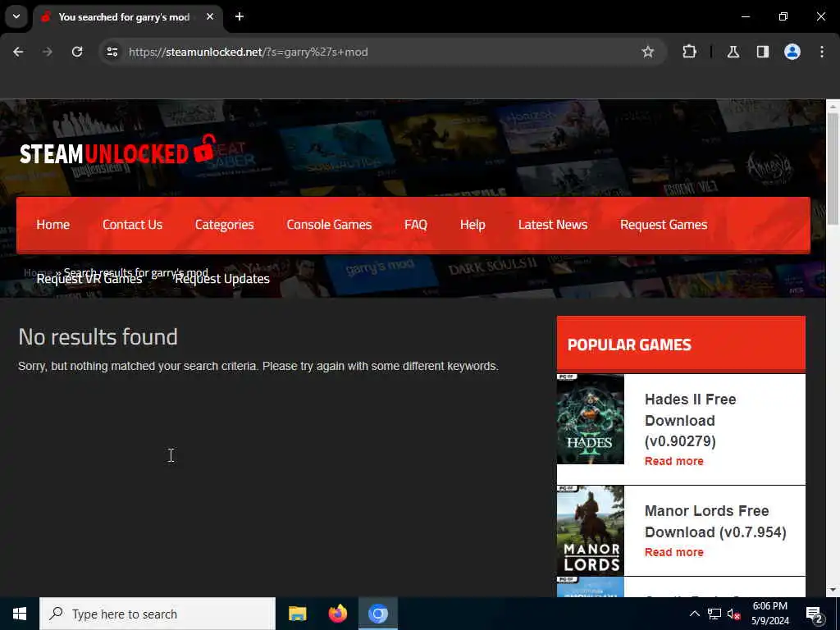This screenshot has height=630, width=840.
Task: Open Contact Us page
Action: click(x=132, y=225)
